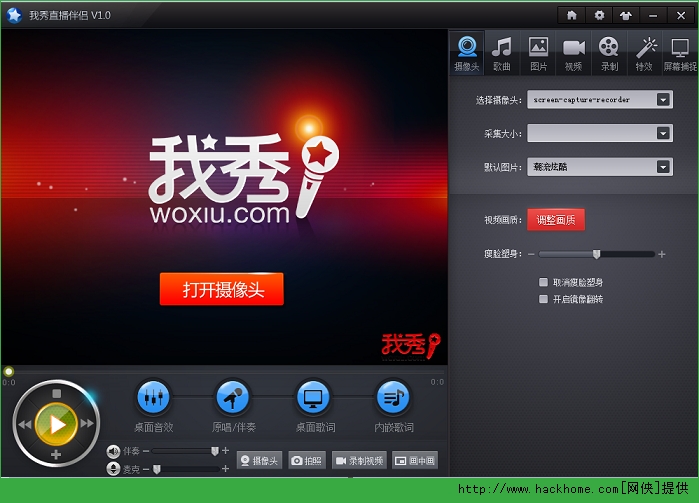The height and width of the screenshot is (503, 699).
Task: Minimize the 我秀直播伴侣 window
Action: [x=653, y=16]
